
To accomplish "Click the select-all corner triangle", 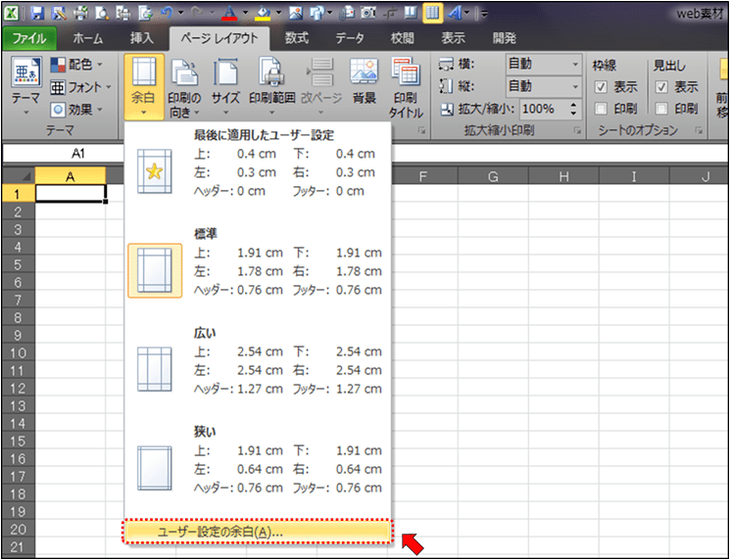I will pos(19,177).
